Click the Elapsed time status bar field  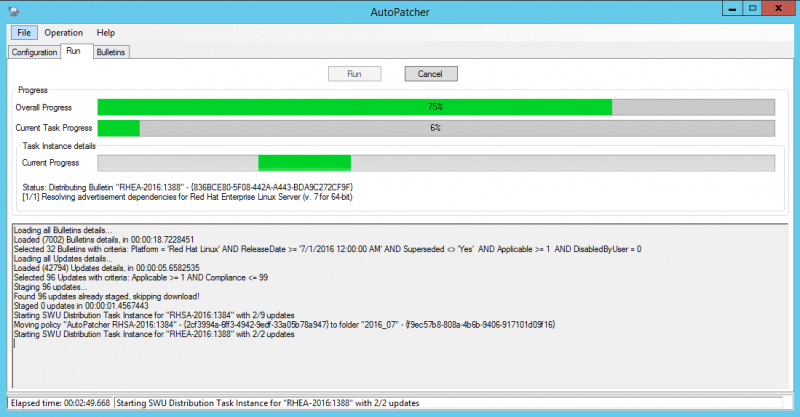tap(61, 403)
